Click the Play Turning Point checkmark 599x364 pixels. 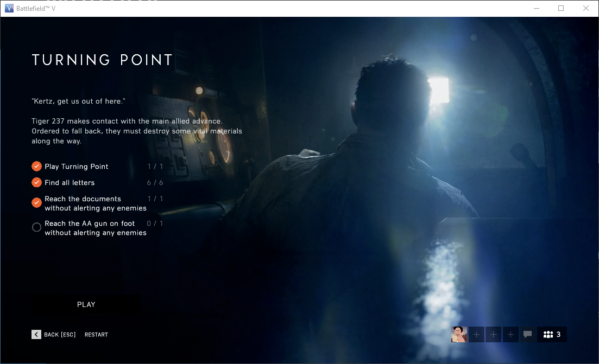tap(37, 167)
